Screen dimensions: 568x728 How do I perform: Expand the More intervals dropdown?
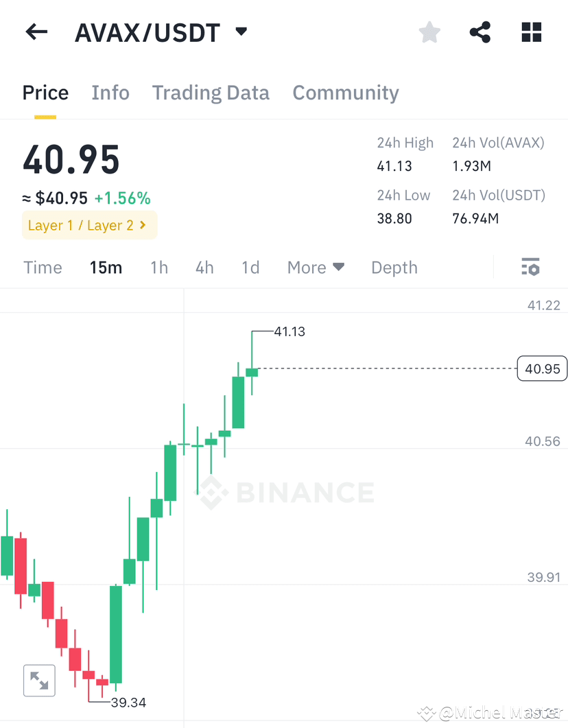[x=316, y=268]
